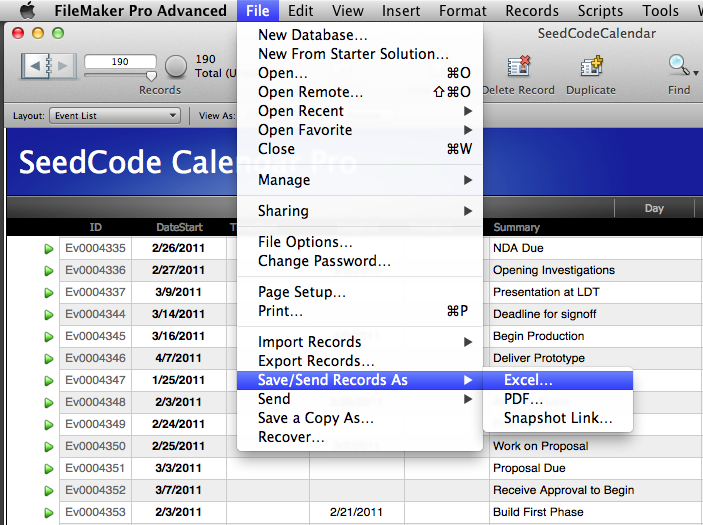The image size is (703, 525).
Task: Click the green arrow for Ev0004335
Action: click(x=48, y=249)
